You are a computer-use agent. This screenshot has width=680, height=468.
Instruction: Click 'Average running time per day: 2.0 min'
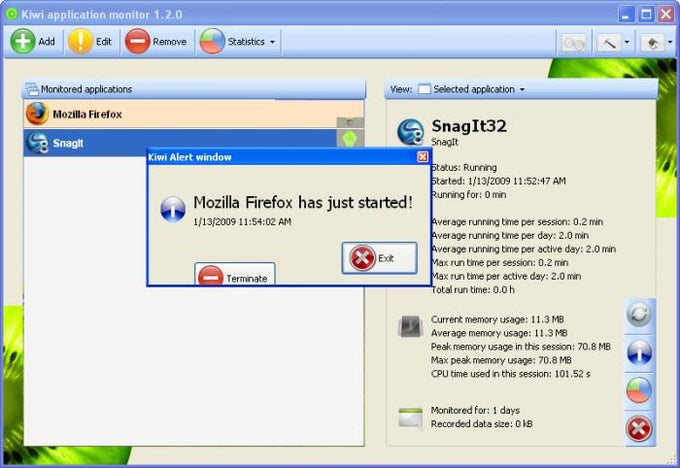(510, 236)
